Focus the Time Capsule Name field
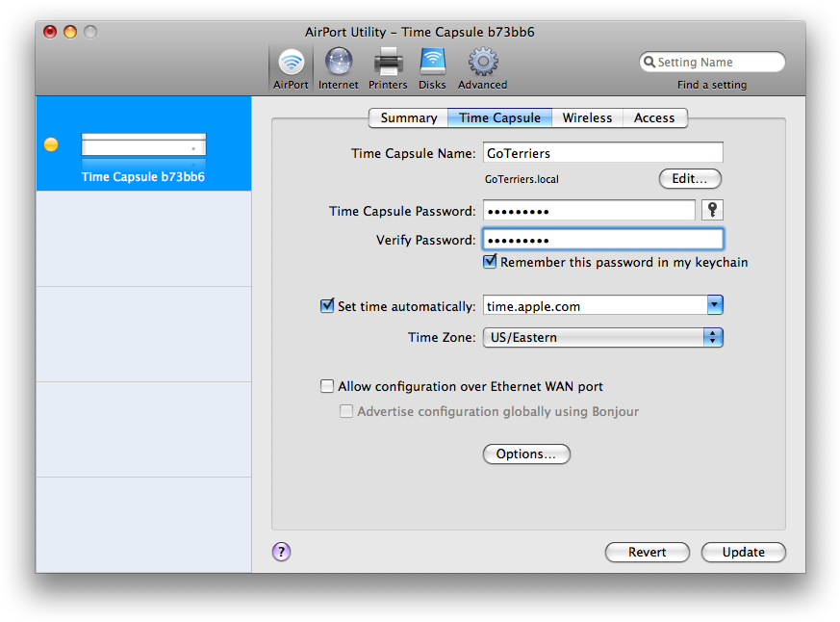The height and width of the screenshot is (622, 840). coord(603,153)
